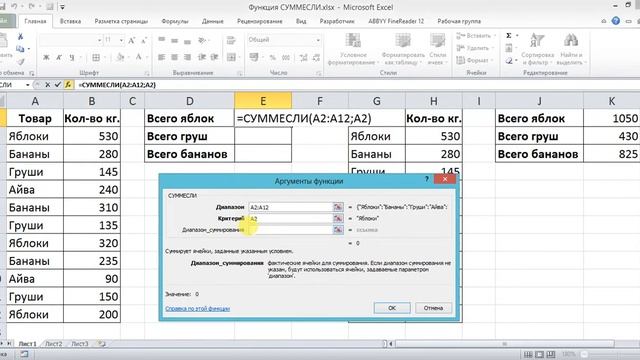Open Сортировка и фильтр menu
This screenshot has height=360, width=640.
(x=537, y=49)
